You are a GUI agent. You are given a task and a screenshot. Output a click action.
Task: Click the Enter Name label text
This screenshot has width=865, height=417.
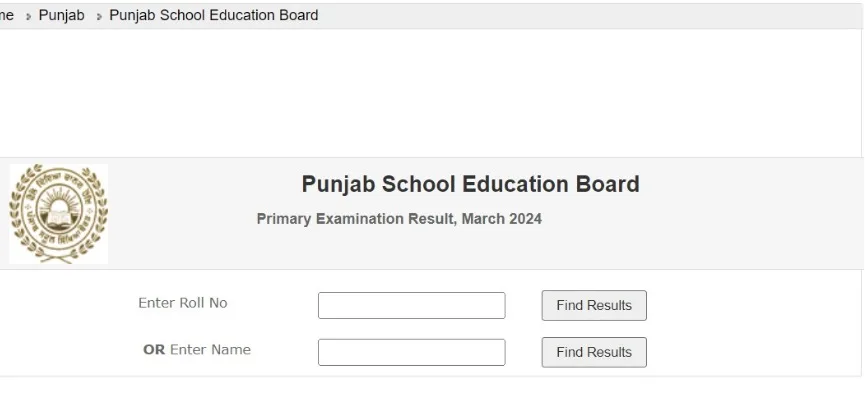210,350
